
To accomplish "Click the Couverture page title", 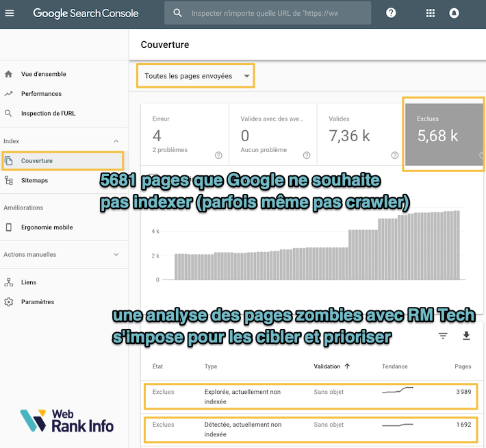I will click(x=165, y=45).
